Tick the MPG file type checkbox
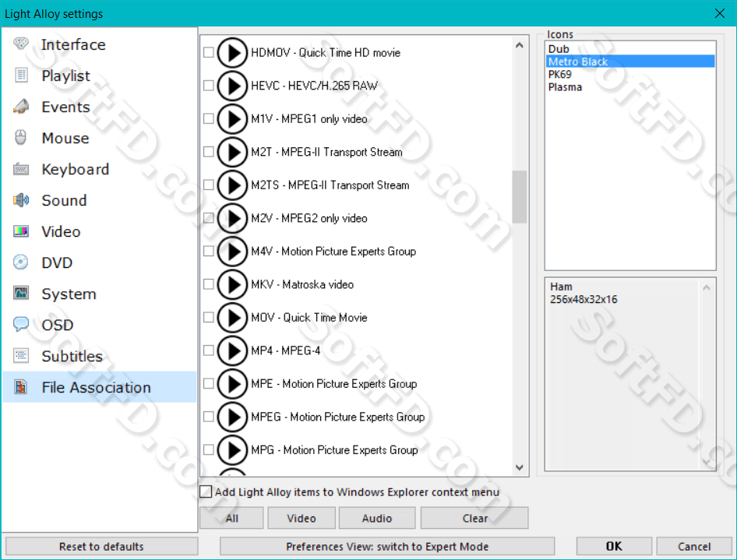 209,449
